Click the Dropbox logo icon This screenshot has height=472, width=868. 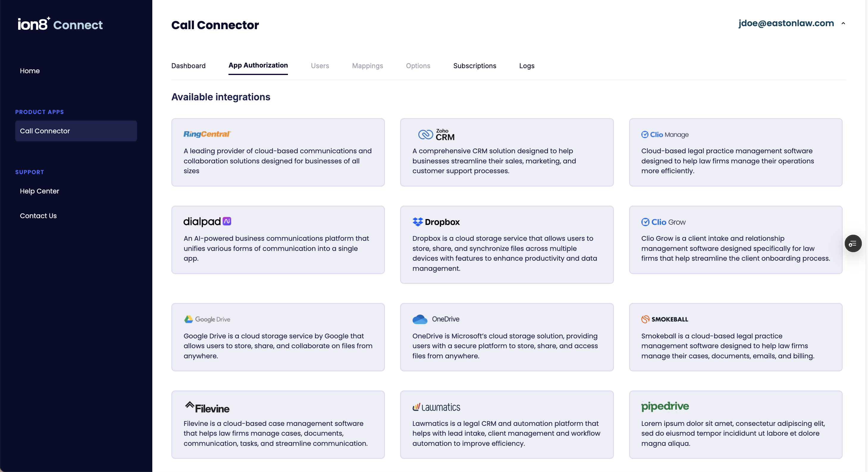click(x=417, y=222)
